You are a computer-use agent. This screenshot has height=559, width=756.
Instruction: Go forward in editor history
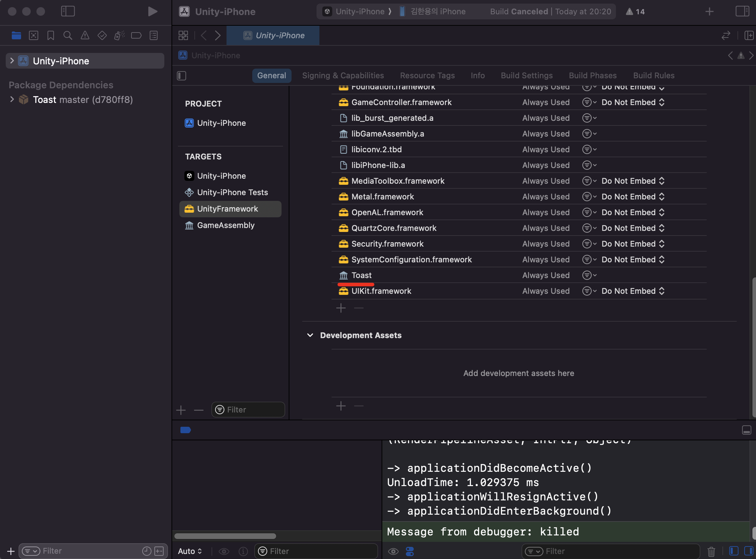[218, 35]
